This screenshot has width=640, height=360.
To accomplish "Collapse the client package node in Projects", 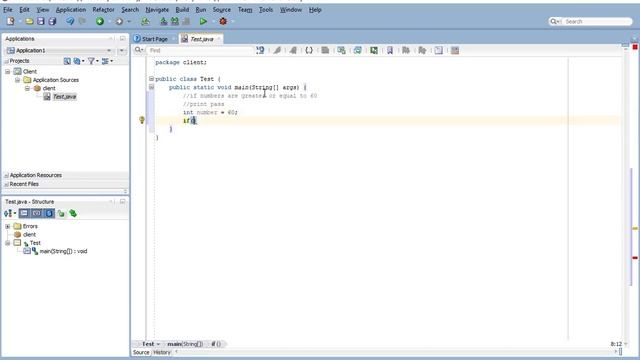I will 27,88.
